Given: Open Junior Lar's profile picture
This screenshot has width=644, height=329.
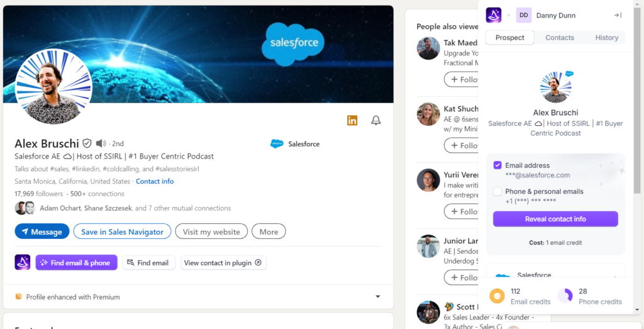Looking at the screenshot, I should (x=428, y=246).
